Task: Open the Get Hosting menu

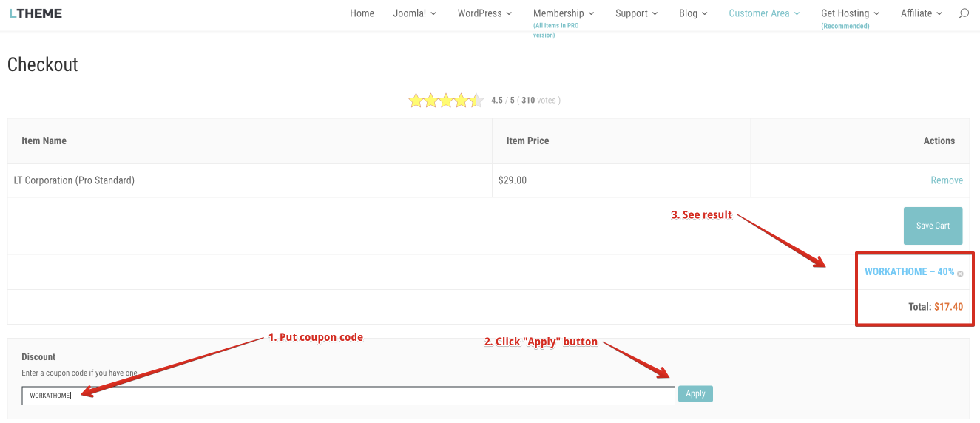Action: click(x=850, y=13)
